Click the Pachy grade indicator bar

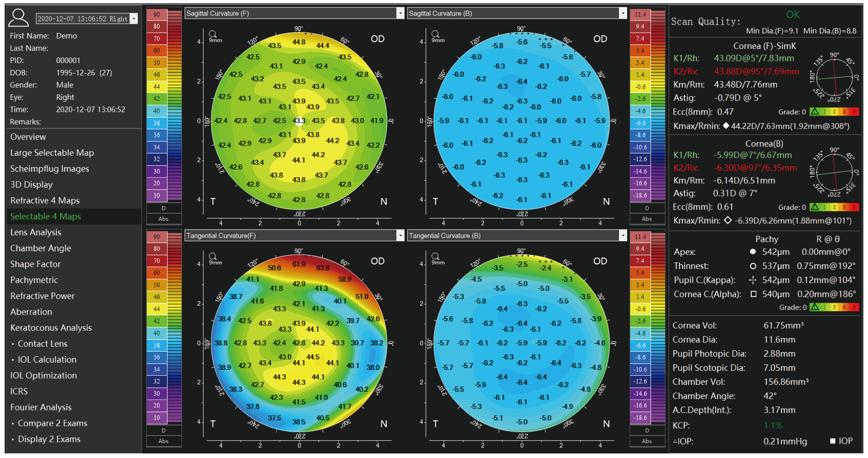[x=834, y=307]
